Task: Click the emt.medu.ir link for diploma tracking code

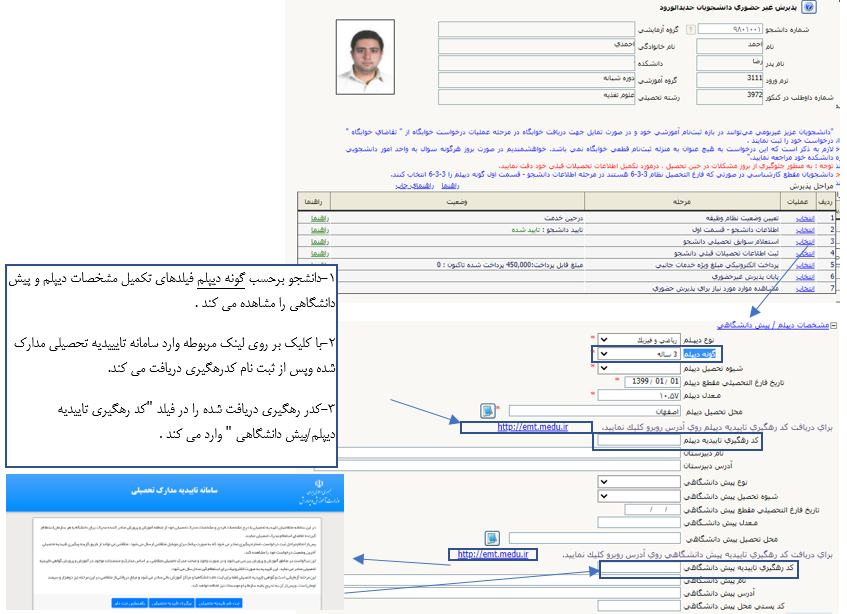Action: click(533, 427)
